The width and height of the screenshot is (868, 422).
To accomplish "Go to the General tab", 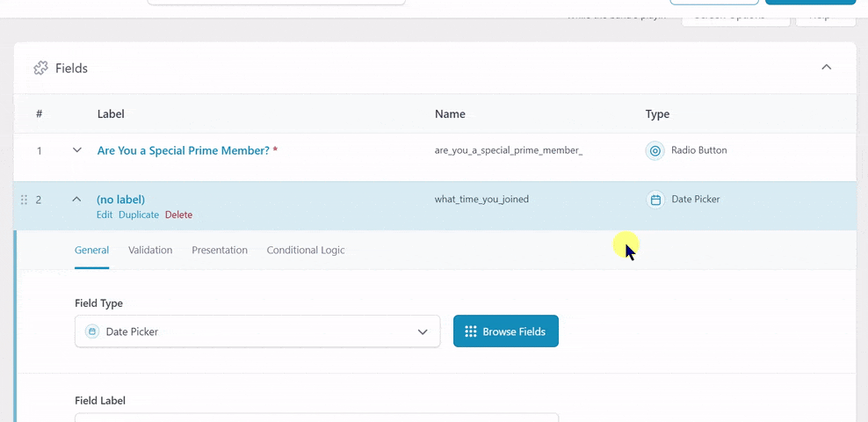I will click(91, 250).
